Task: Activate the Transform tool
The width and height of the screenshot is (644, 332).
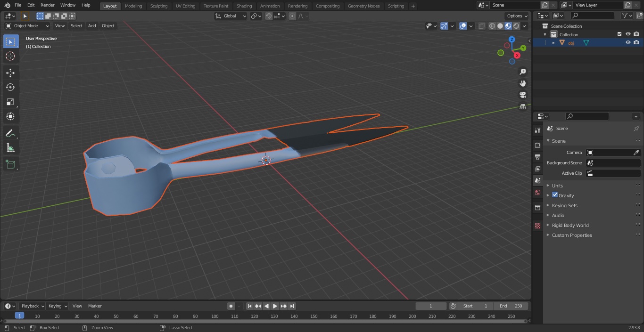Action: [10, 116]
